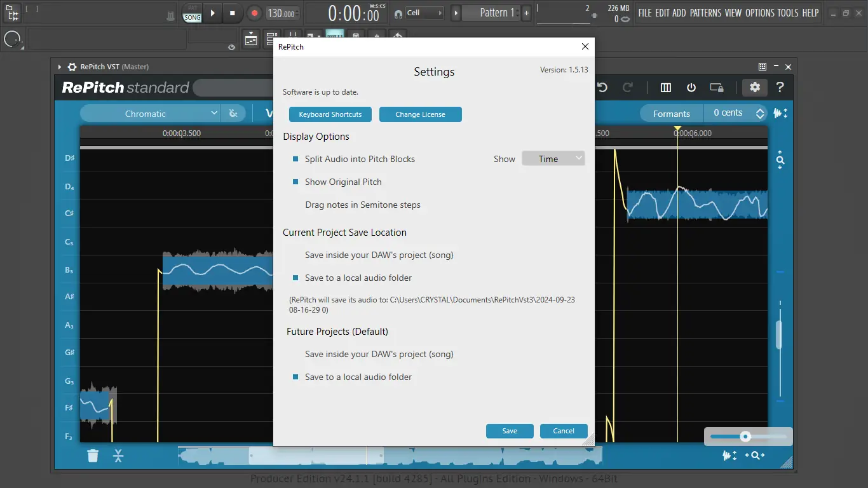The image size is (868, 488).
Task: Toggle RePitch power bypass icon
Action: [x=691, y=88]
